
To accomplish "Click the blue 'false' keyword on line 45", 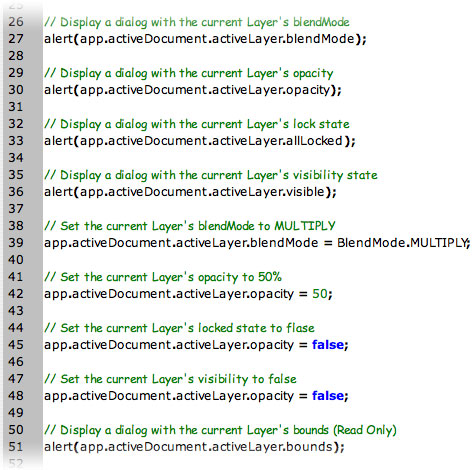I will point(328,345).
